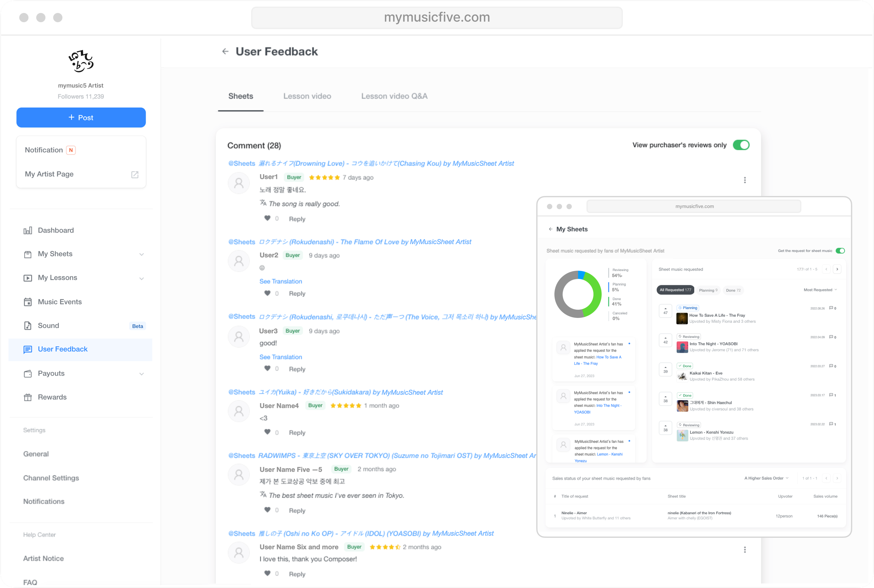Click the blue Post button
Screen dimensions: 874x588
(81, 118)
